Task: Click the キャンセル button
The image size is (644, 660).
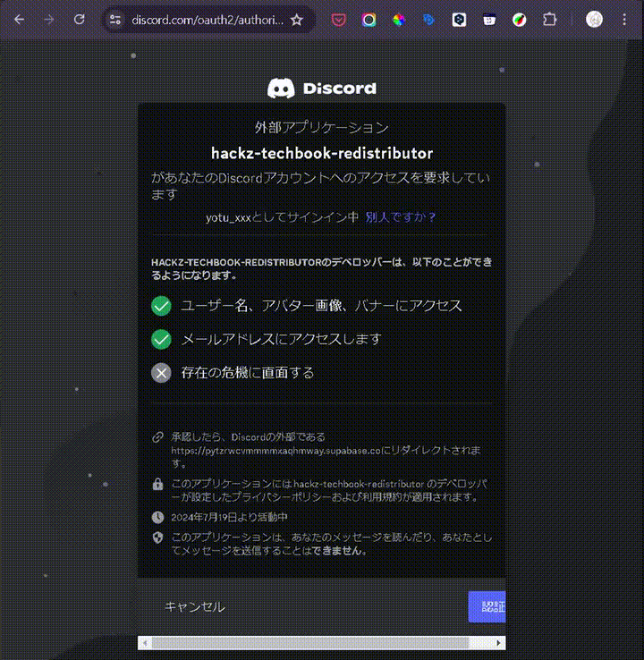Action: (194, 606)
